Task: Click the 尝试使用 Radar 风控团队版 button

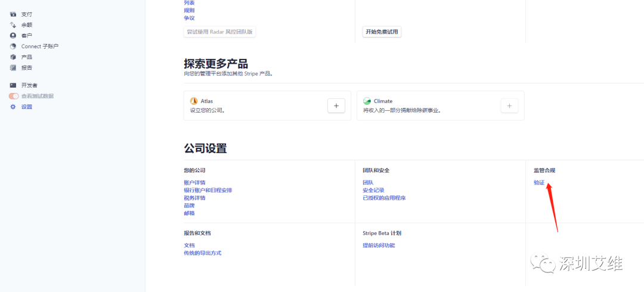Action: [219, 32]
